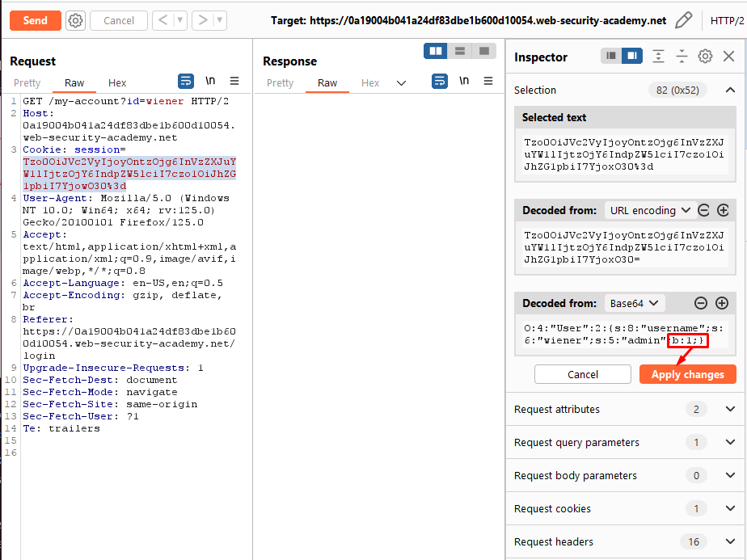This screenshot has width=747, height=560.
Task: Add decode step after URL encoding
Action: [x=723, y=210]
